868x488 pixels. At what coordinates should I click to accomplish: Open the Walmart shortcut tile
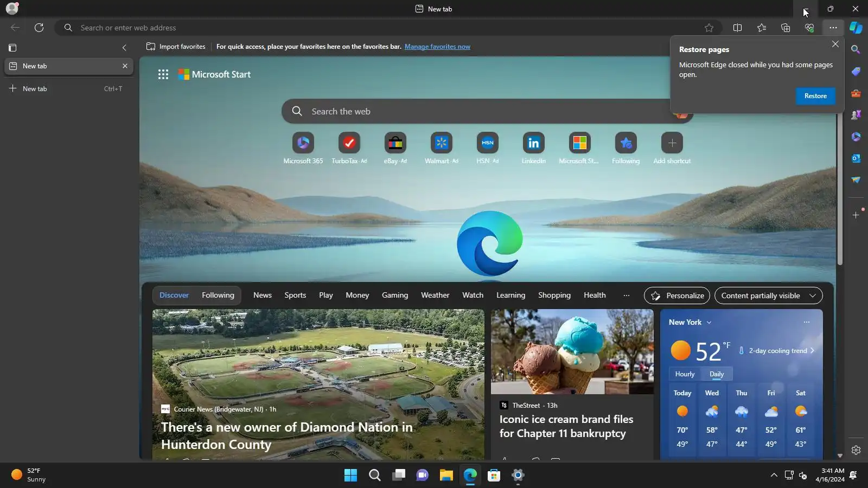pos(442,148)
